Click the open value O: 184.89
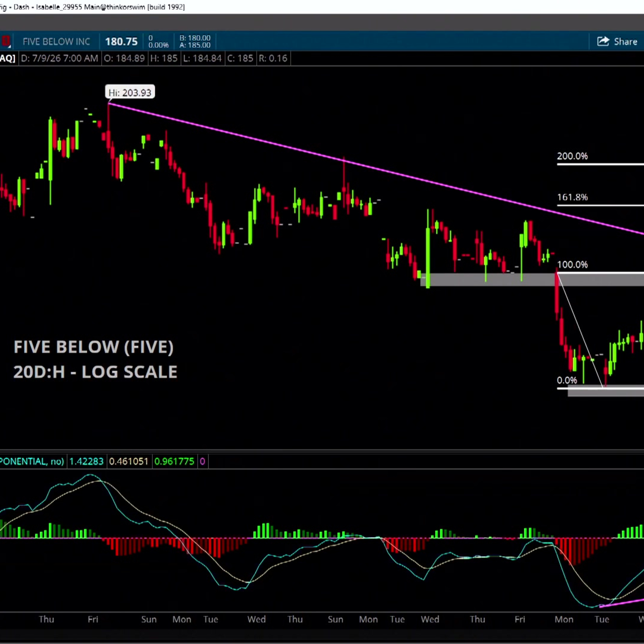644x644 pixels. point(124,58)
